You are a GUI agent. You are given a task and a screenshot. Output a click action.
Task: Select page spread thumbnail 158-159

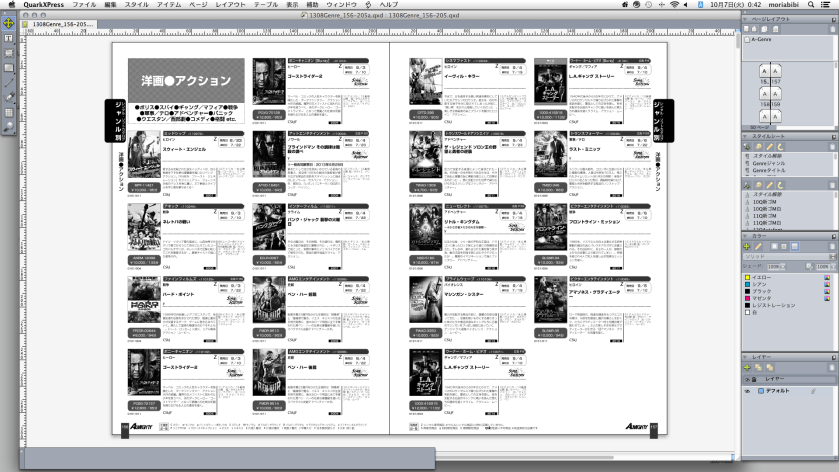[x=769, y=93]
